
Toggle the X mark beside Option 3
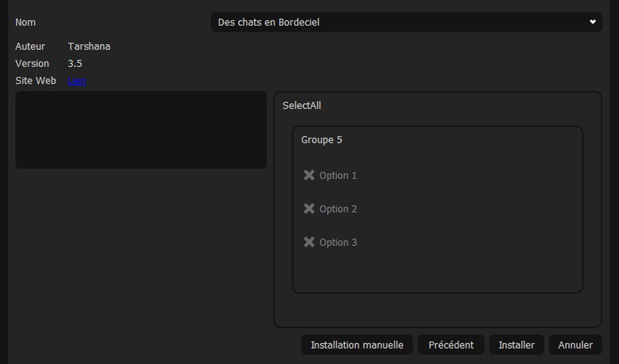click(309, 242)
